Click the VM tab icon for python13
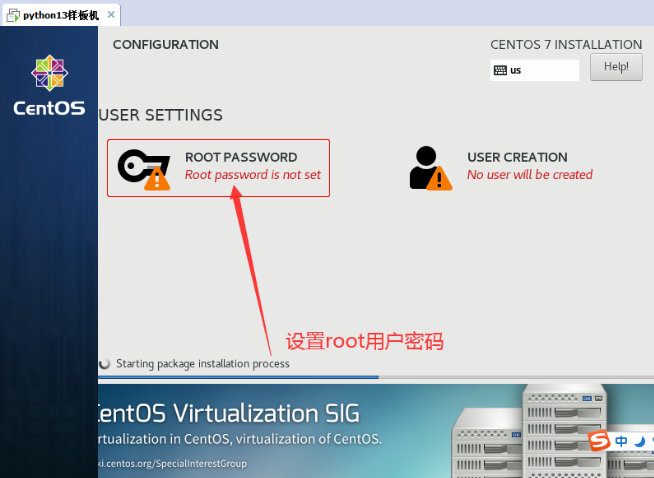 tap(13, 15)
